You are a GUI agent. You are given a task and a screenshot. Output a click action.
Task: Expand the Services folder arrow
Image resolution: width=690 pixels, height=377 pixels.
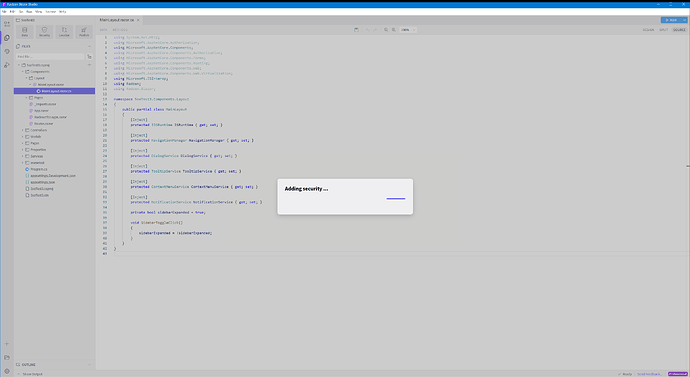(x=22, y=156)
